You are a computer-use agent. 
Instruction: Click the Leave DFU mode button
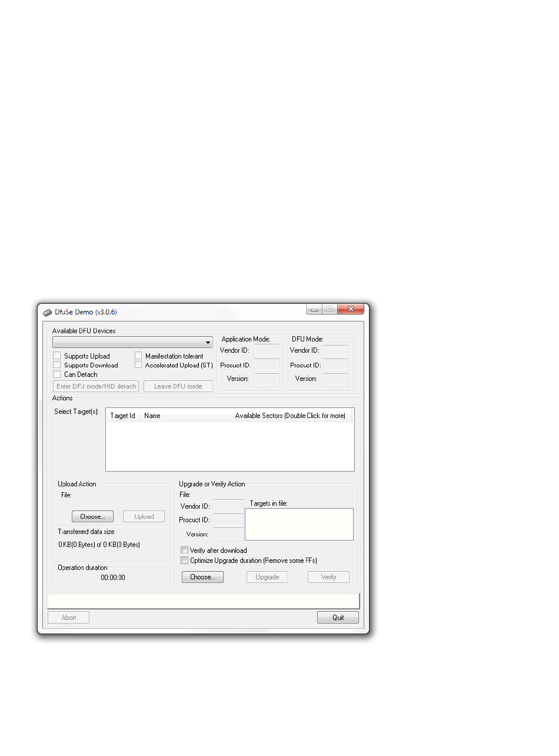(178, 386)
